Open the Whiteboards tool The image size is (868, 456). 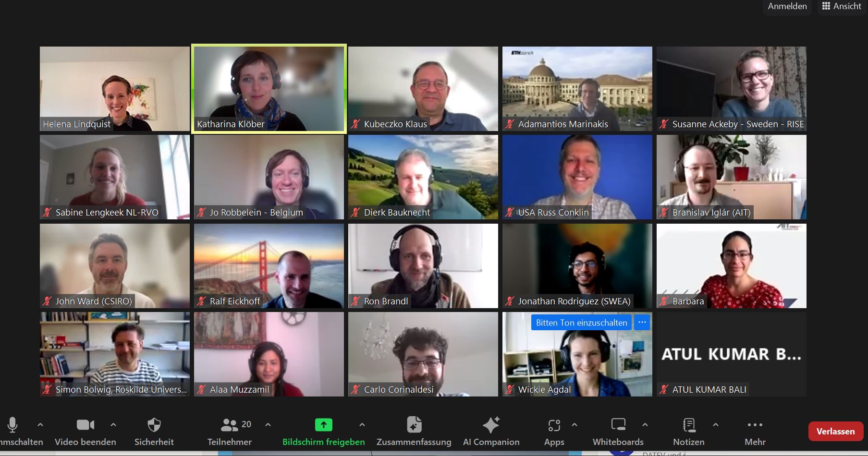(618, 425)
